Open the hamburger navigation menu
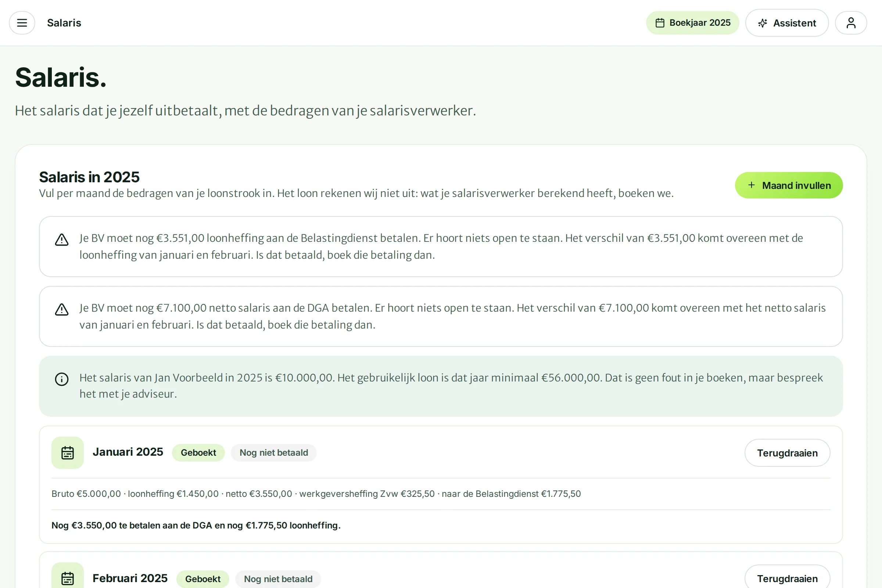This screenshot has height=588, width=882. pyautogui.click(x=22, y=23)
